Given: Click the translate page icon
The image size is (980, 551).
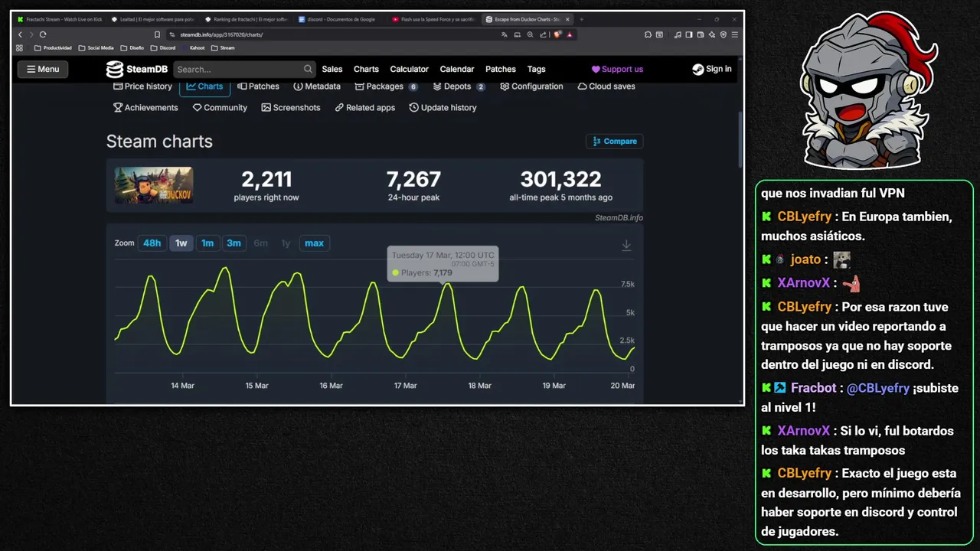Looking at the screenshot, I should point(505,34).
